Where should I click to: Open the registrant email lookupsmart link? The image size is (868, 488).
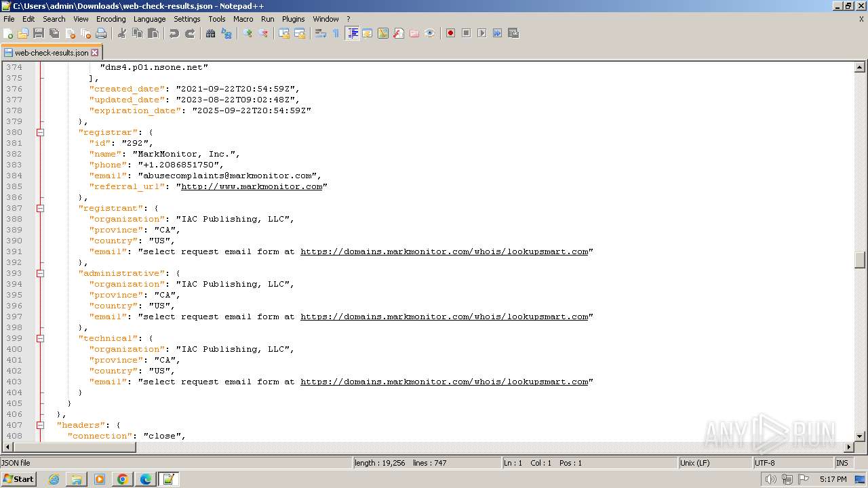click(x=444, y=251)
